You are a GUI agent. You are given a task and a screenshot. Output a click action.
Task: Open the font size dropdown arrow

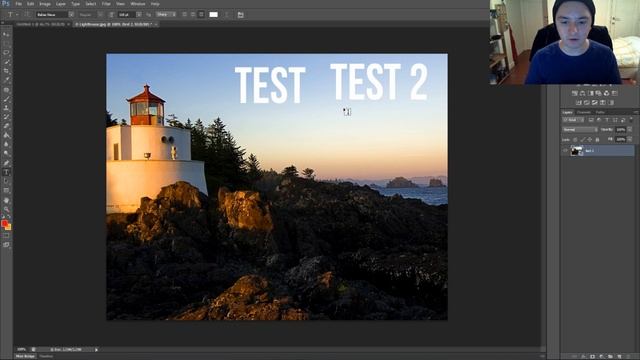tap(139, 15)
